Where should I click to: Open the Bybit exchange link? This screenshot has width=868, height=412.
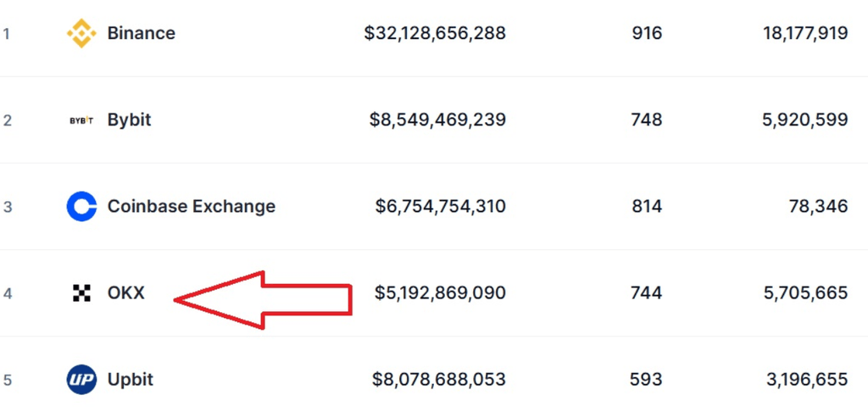(x=129, y=120)
